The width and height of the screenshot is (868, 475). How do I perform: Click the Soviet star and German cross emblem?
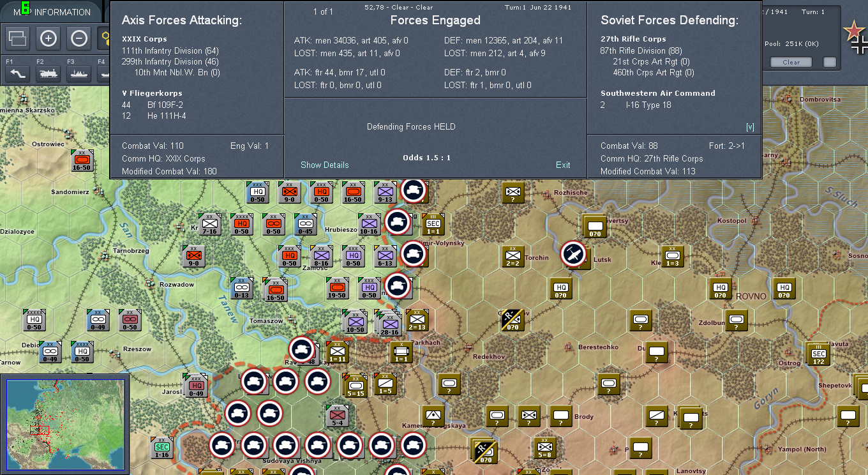(856, 36)
